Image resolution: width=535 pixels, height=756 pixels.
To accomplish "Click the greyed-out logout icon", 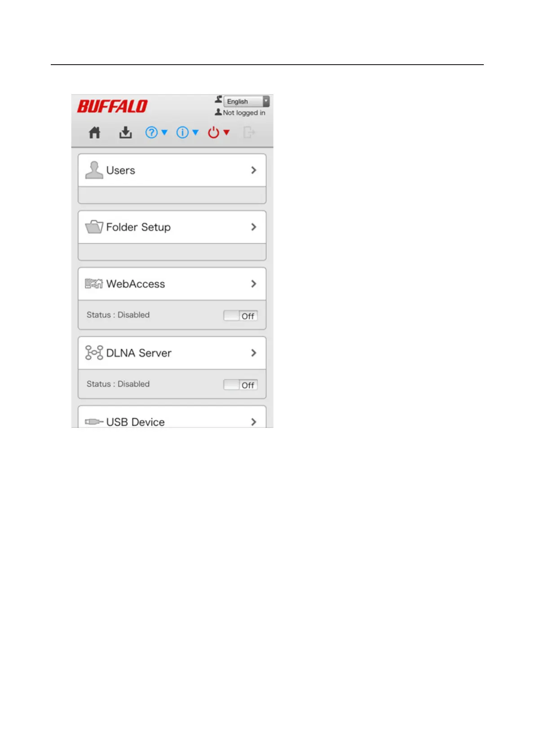I will click(x=249, y=132).
